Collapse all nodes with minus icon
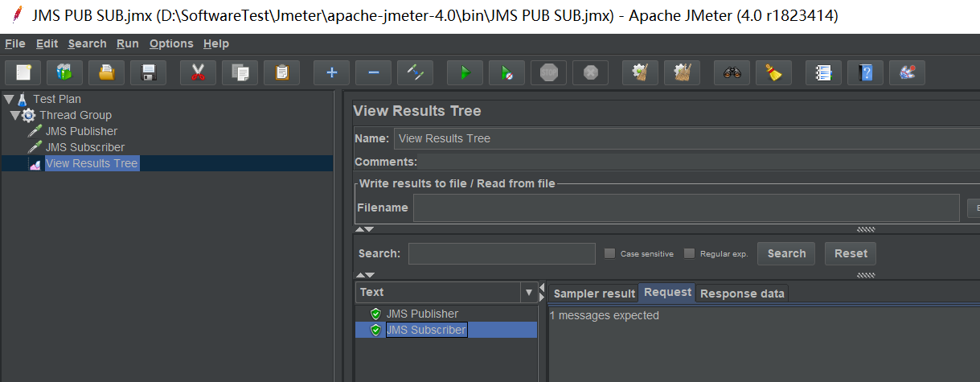 tap(373, 72)
